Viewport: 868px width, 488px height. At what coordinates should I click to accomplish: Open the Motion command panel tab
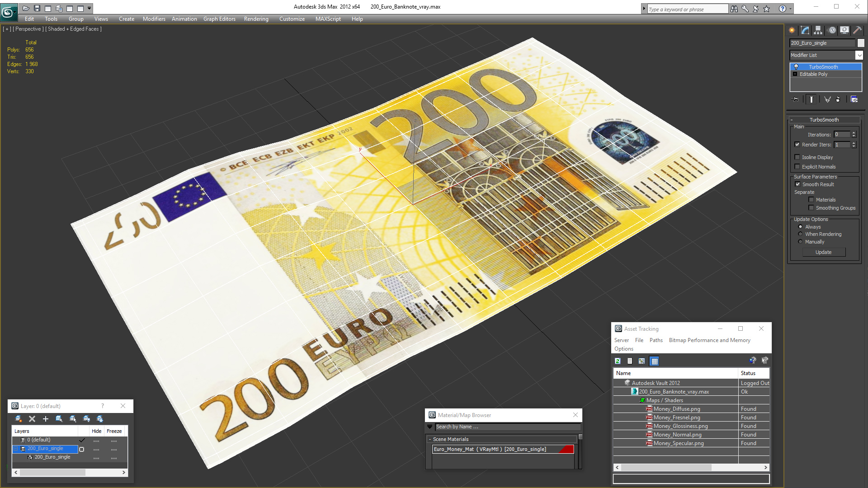pos(832,30)
